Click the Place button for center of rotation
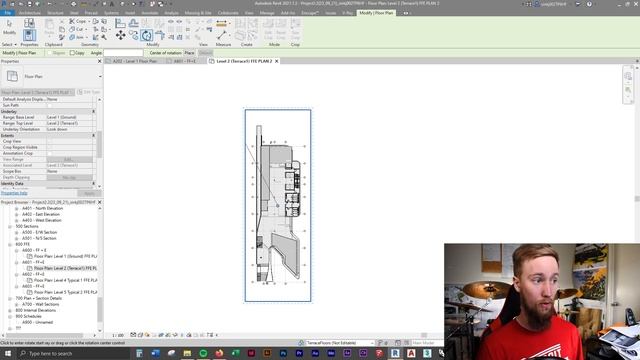Screen dimensions: 640x360 point(189,53)
